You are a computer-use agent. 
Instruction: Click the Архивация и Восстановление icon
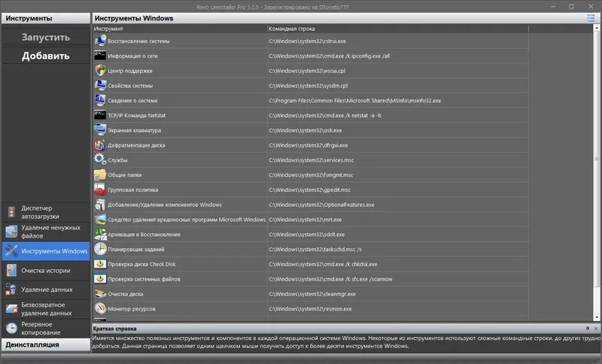[x=100, y=234]
